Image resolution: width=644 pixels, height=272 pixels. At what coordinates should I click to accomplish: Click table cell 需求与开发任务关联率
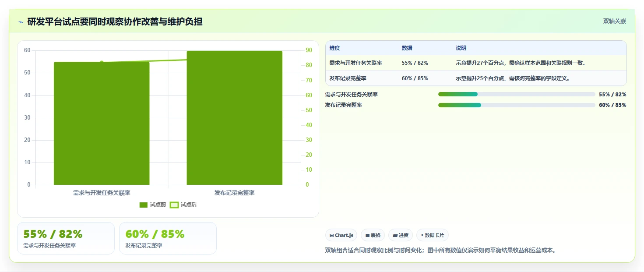355,63
